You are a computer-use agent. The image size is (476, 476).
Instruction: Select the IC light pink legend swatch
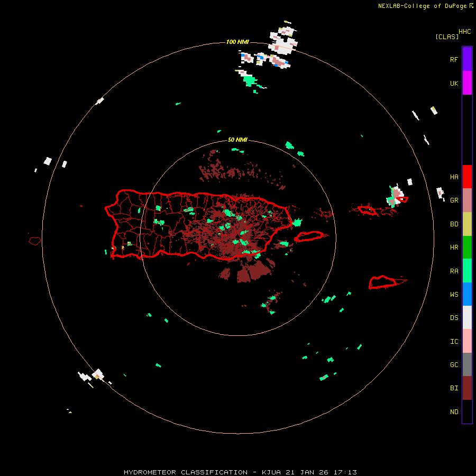(467, 341)
